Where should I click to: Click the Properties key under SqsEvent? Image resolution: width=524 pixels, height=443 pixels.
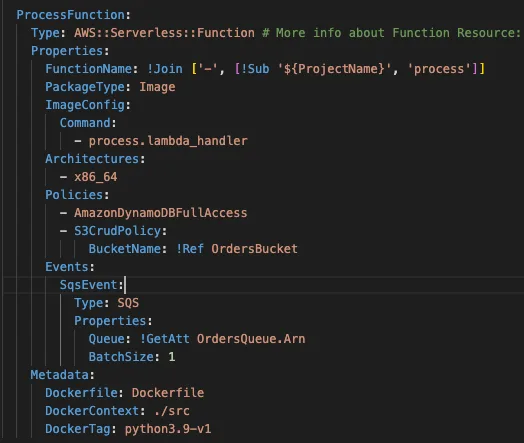[x=110, y=321]
